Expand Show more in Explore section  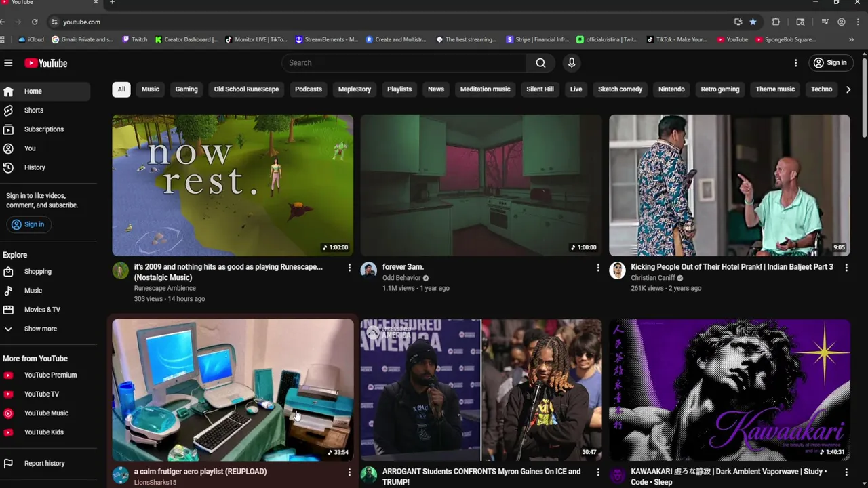(x=45, y=329)
